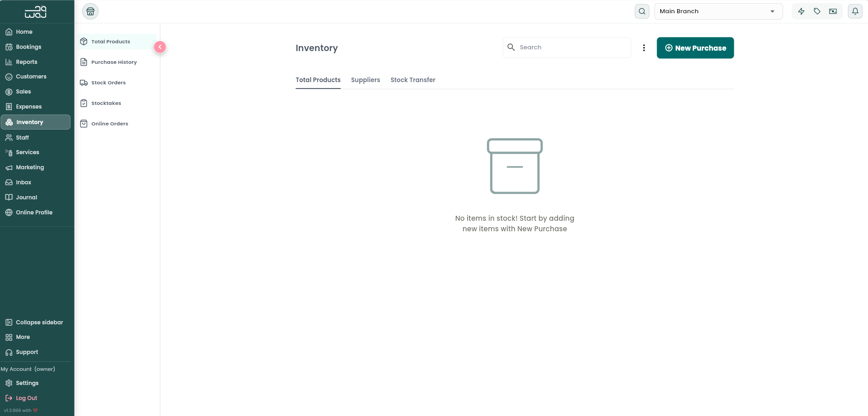Focus the inventory Search field
The height and width of the screenshot is (416, 868).
tap(567, 47)
